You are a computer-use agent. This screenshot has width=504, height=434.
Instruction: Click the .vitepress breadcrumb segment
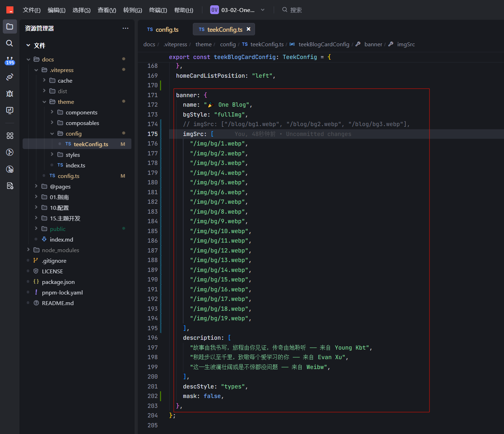click(x=176, y=44)
